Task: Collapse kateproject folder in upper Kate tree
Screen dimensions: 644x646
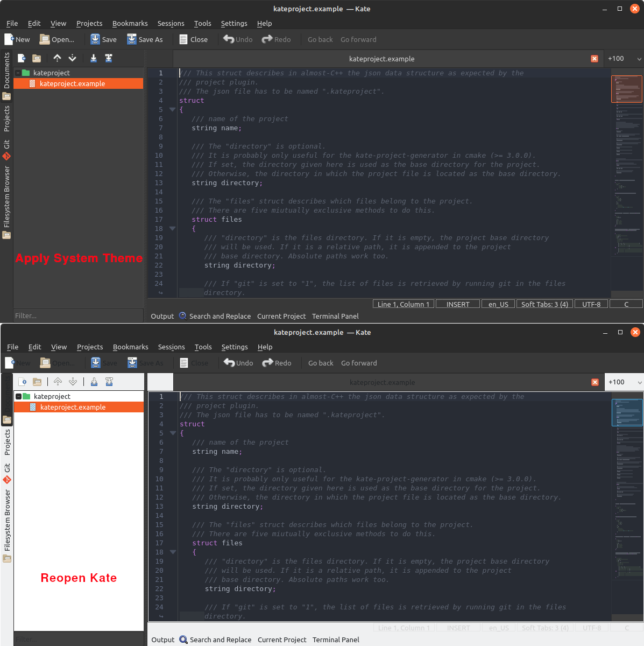Action: point(18,73)
